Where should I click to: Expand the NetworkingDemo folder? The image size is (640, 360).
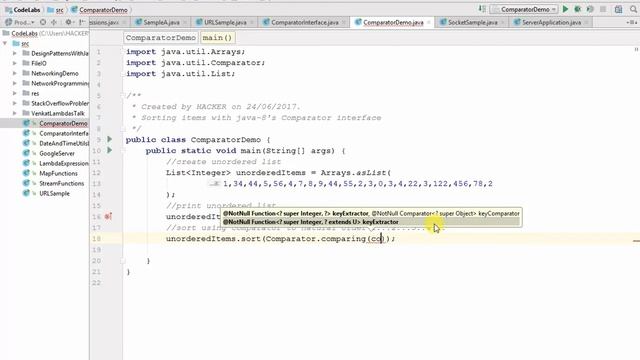[x=15, y=73]
